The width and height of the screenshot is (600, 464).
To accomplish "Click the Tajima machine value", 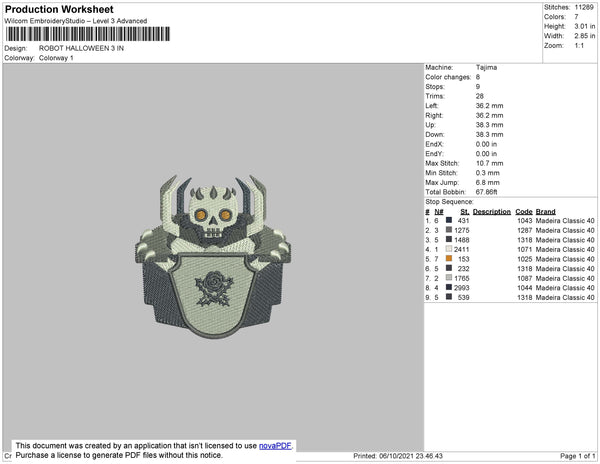I will (487, 67).
